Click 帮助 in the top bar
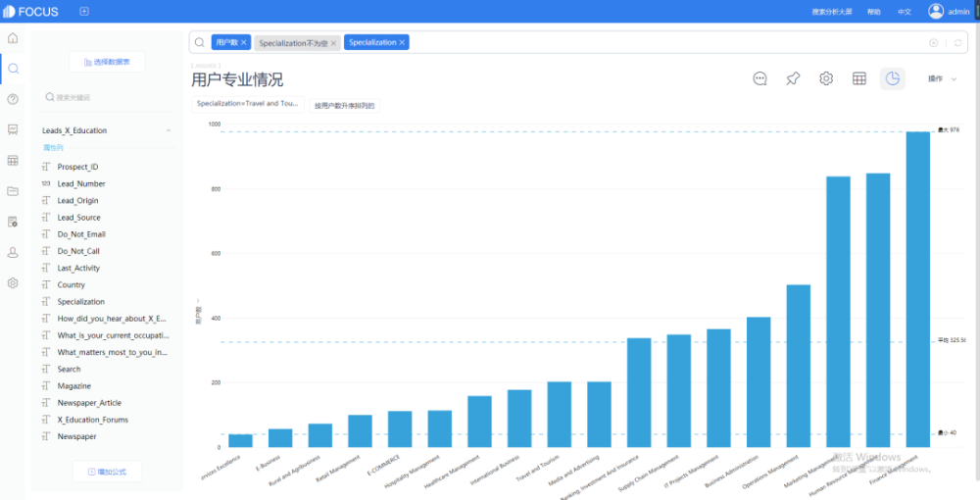Viewport: 980px width, 500px height. tap(873, 12)
